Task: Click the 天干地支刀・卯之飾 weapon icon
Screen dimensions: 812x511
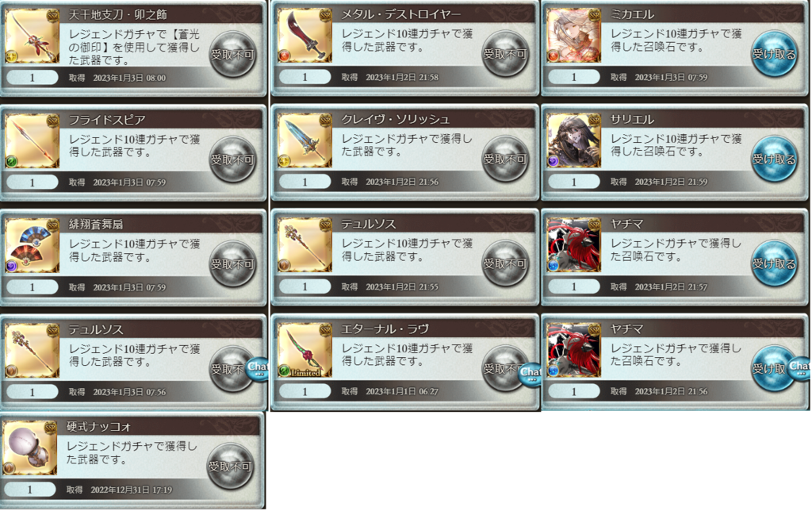Action: click(x=31, y=36)
